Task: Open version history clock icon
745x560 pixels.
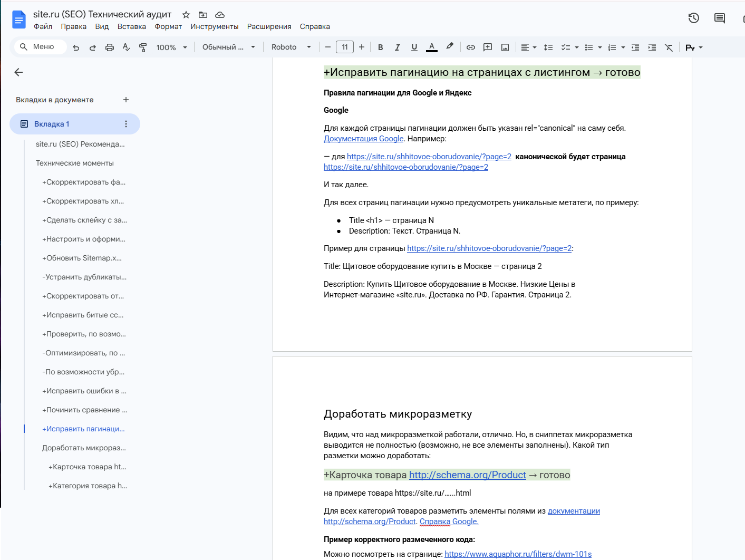Action: click(x=694, y=18)
